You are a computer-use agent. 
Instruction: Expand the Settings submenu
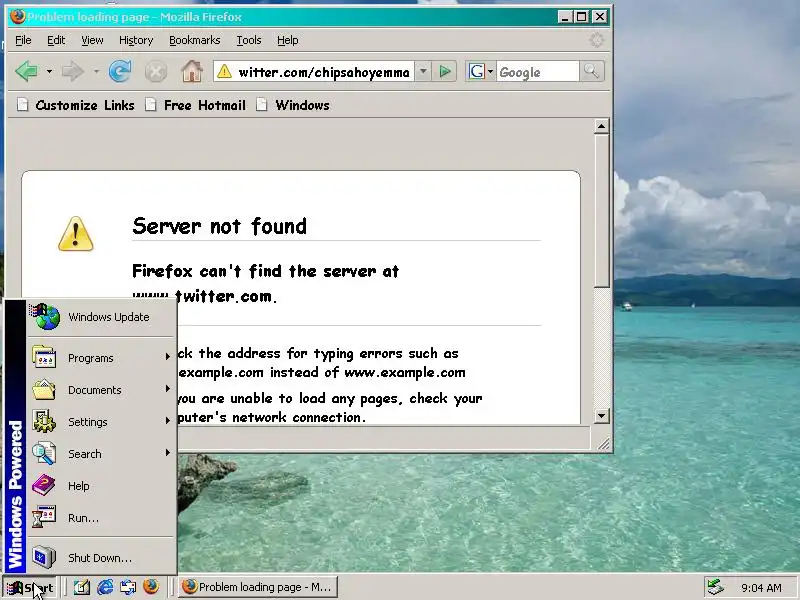[102, 422]
